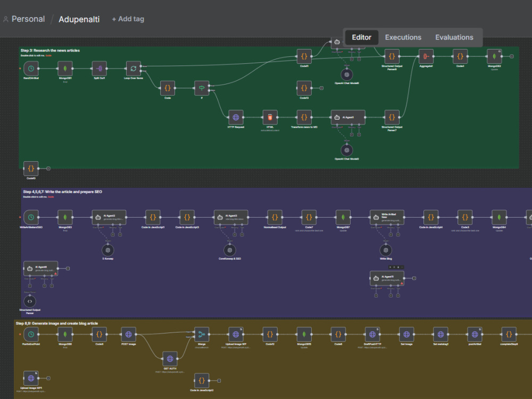Select the AI Agent6 node
The width and height of the screenshot is (532, 399).
(41, 269)
